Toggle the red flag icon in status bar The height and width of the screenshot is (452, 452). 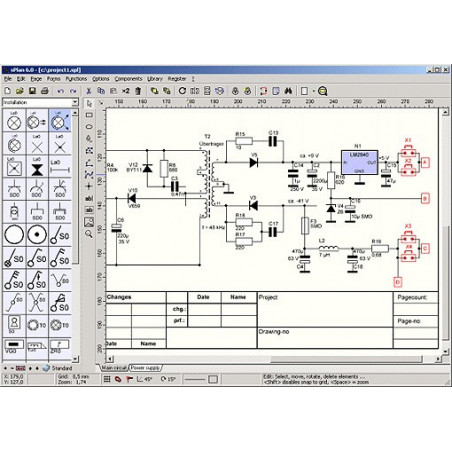(129, 379)
